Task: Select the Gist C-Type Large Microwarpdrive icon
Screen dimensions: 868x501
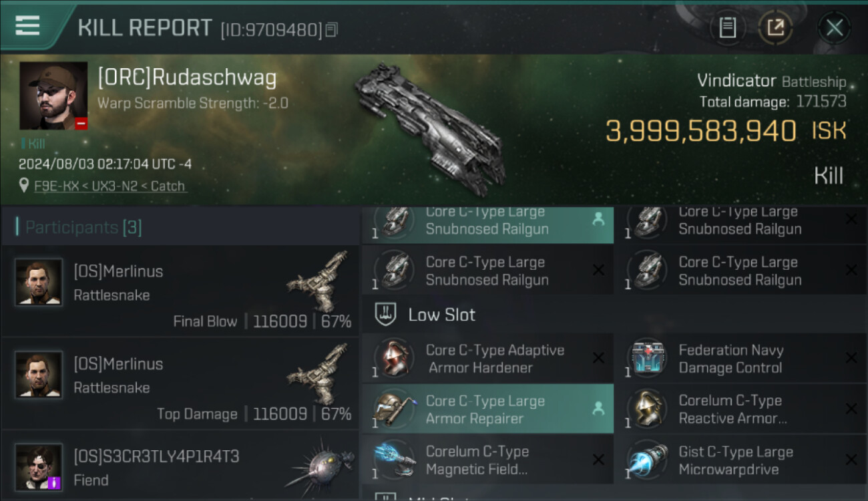Action: [x=648, y=460]
